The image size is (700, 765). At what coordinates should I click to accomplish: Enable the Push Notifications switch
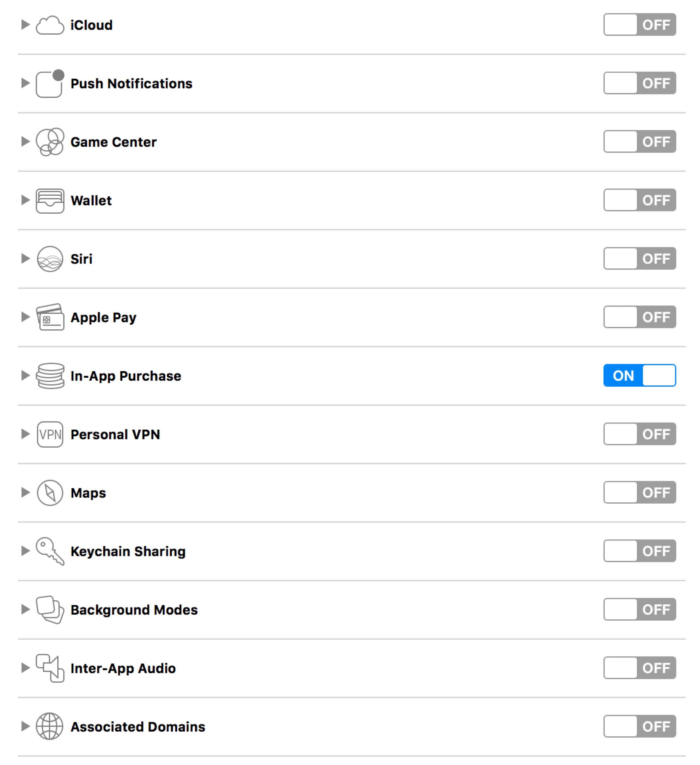639,83
